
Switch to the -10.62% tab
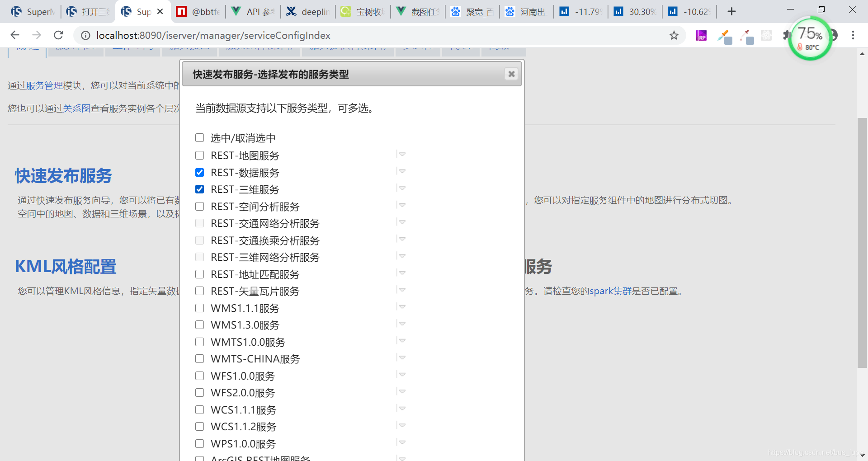690,12
